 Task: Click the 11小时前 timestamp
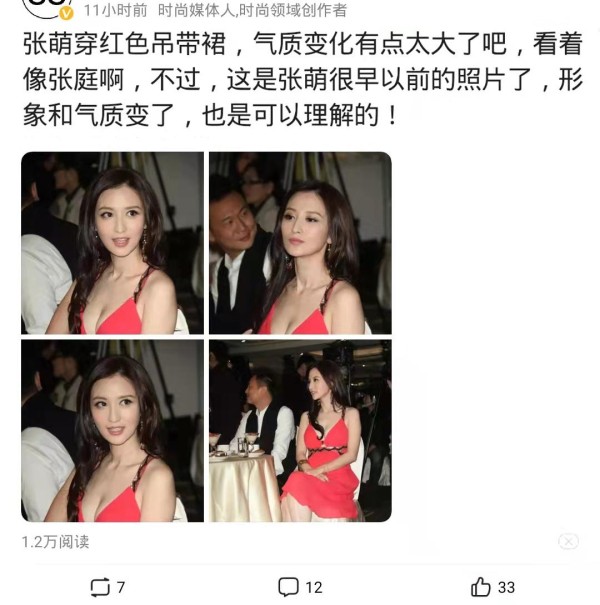(115, 10)
